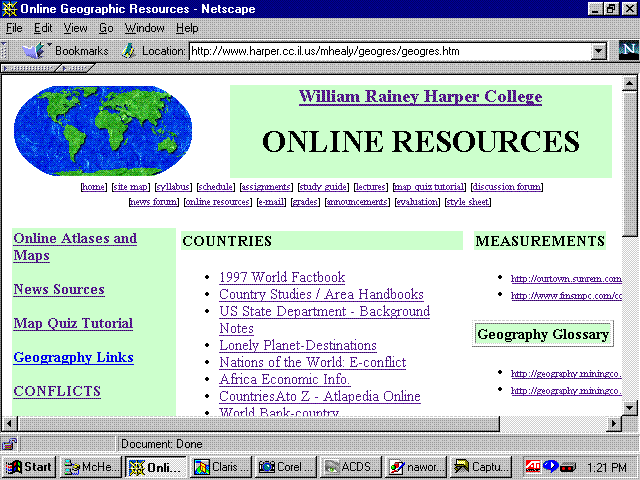
Task: Click the Bookmarks icon in toolbar
Action: pos(34,51)
